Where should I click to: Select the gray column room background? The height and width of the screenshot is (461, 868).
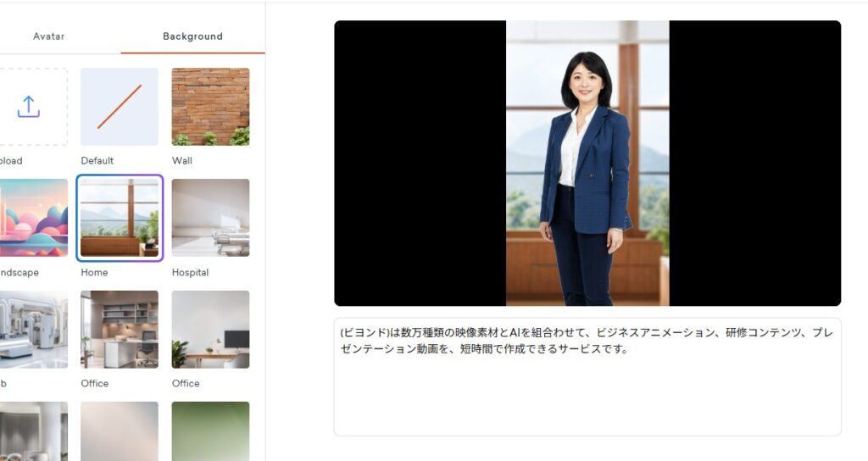click(33, 431)
